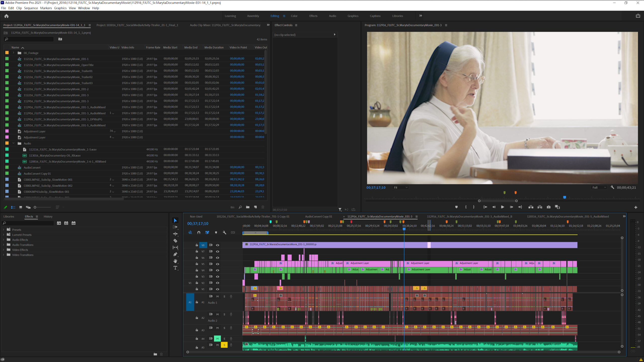
Task: Click the Name column header
Action: click(x=15, y=48)
